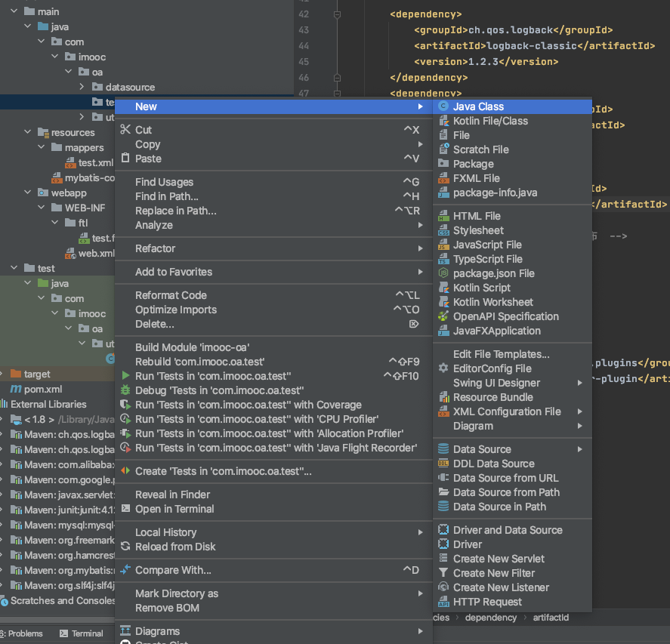
Task: Select Edit File Templates entry
Action: tap(512, 354)
